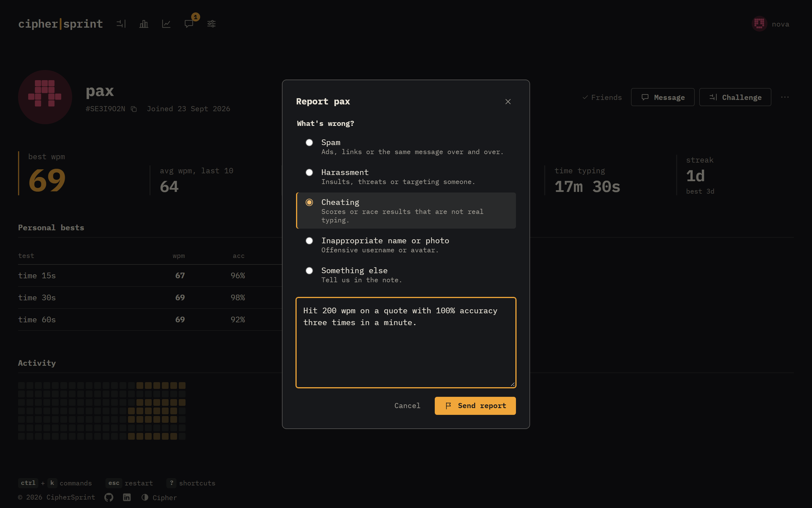Open the leaderboard bar chart icon
Image resolution: width=812 pixels, height=508 pixels.
tap(144, 24)
